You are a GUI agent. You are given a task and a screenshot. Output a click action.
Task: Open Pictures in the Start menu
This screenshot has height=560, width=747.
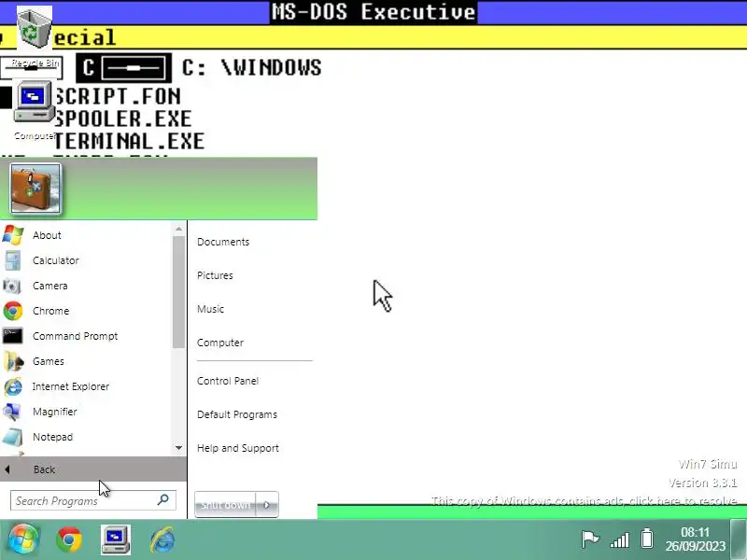215,275
